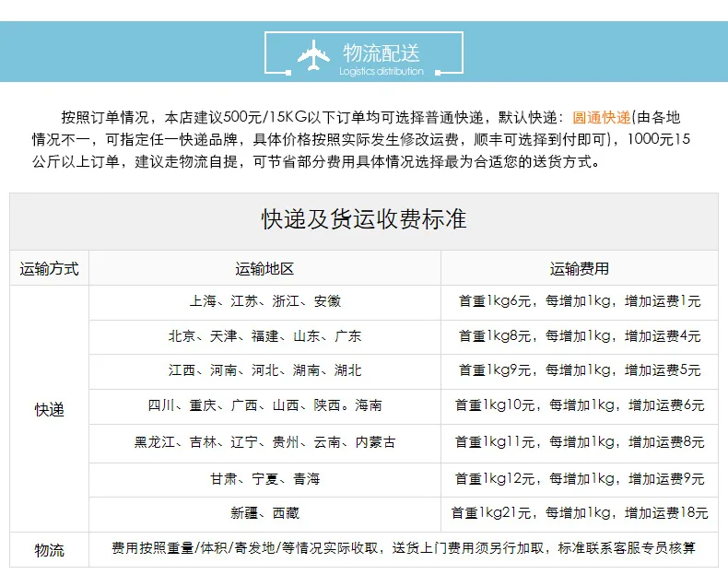Click the 物流 transport method cell
The width and height of the screenshot is (728, 586).
[49, 550]
